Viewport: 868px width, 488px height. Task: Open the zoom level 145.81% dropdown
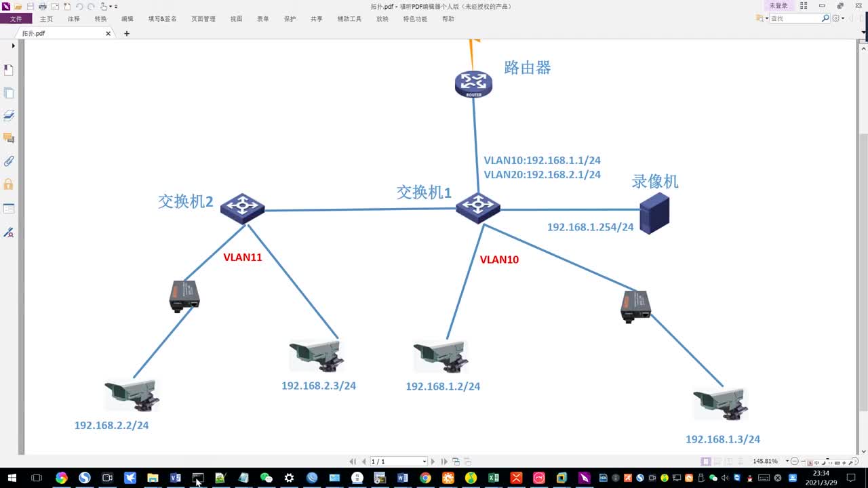pyautogui.click(x=787, y=461)
